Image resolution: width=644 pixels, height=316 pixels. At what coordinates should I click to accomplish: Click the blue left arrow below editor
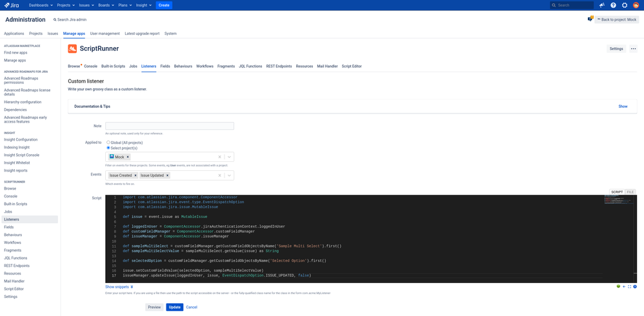[x=624, y=286]
